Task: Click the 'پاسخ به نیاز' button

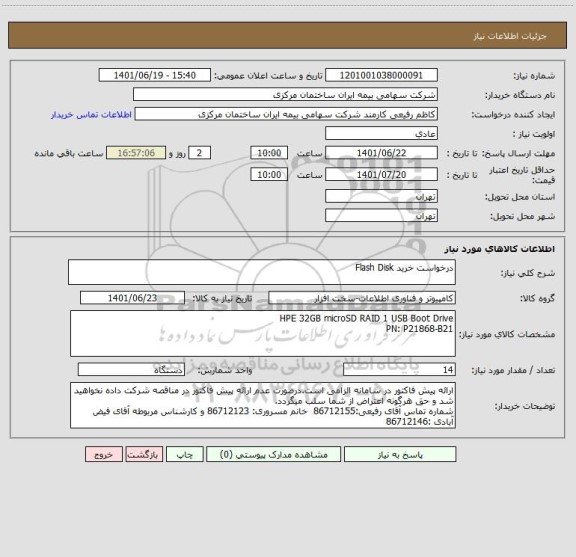Action: [400, 454]
